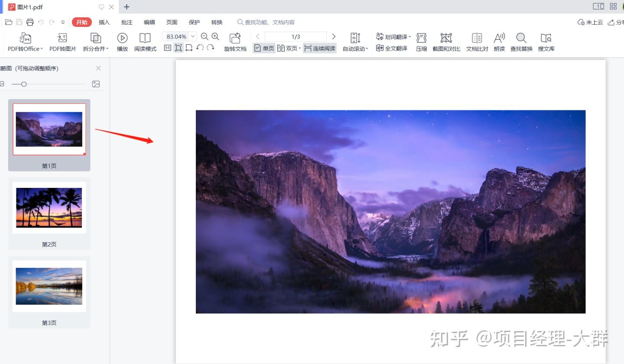624x364 pixels.
Task: Open the 转换 tab
Action: [217, 22]
